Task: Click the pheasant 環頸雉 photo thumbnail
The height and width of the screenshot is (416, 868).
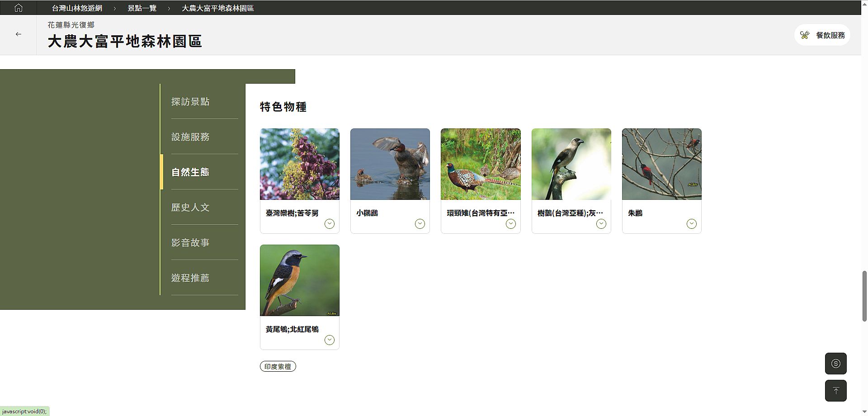Action: point(481,164)
